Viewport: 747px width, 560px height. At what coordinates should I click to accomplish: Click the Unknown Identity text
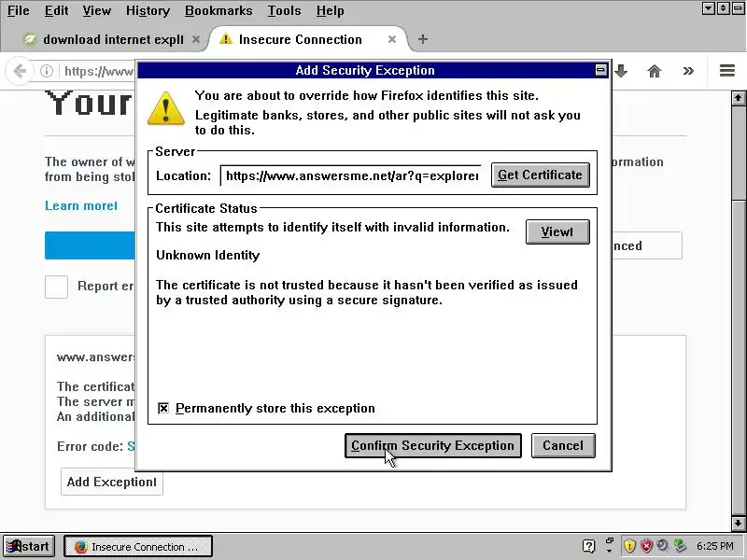click(207, 255)
